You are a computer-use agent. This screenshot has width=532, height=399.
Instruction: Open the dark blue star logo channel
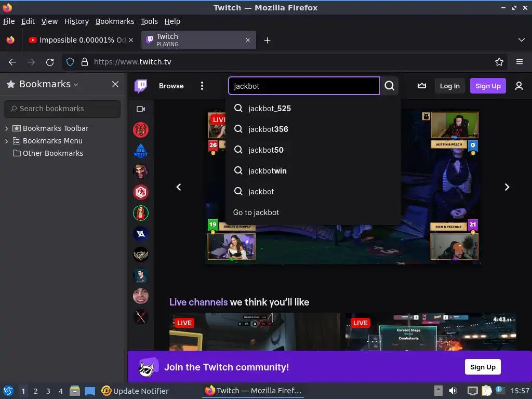(140, 234)
